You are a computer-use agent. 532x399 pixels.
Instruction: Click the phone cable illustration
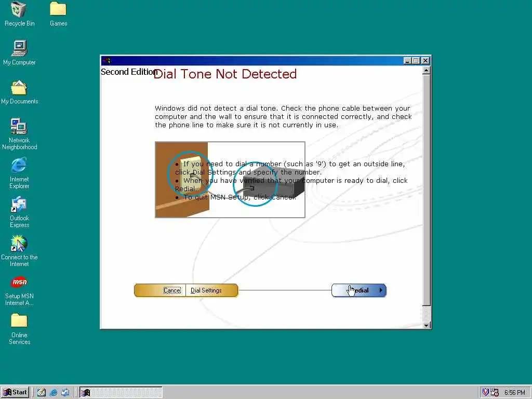(x=230, y=180)
